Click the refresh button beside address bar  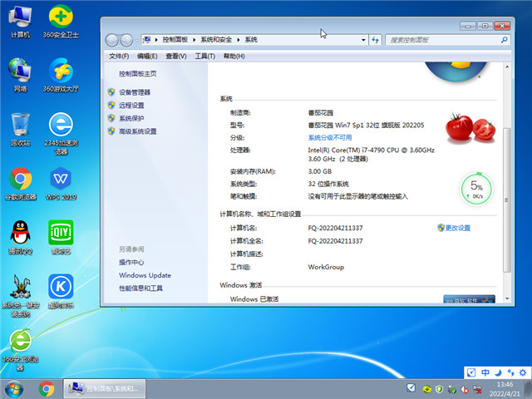coord(375,40)
